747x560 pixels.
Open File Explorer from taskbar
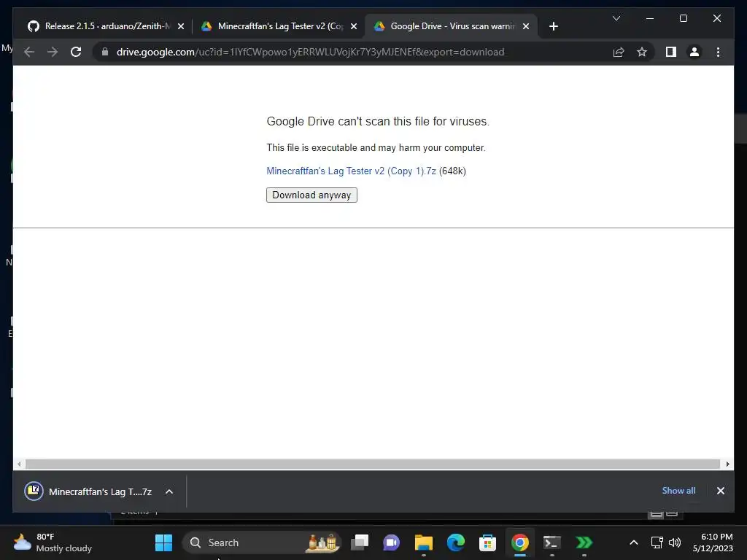pyautogui.click(x=424, y=542)
